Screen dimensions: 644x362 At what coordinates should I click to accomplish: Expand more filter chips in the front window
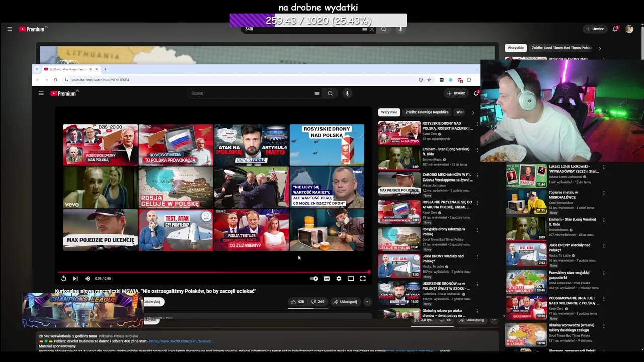pyautogui.click(x=473, y=112)
